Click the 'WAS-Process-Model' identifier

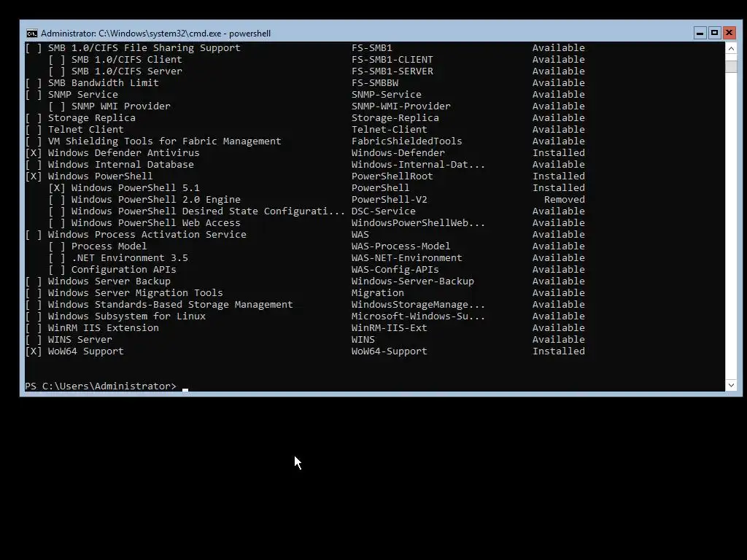(401, 246)
